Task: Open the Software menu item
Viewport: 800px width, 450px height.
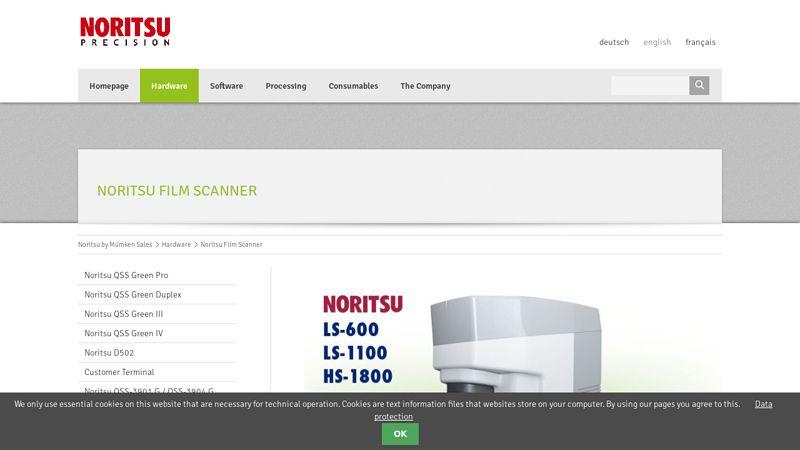Action: pos(227,86)
